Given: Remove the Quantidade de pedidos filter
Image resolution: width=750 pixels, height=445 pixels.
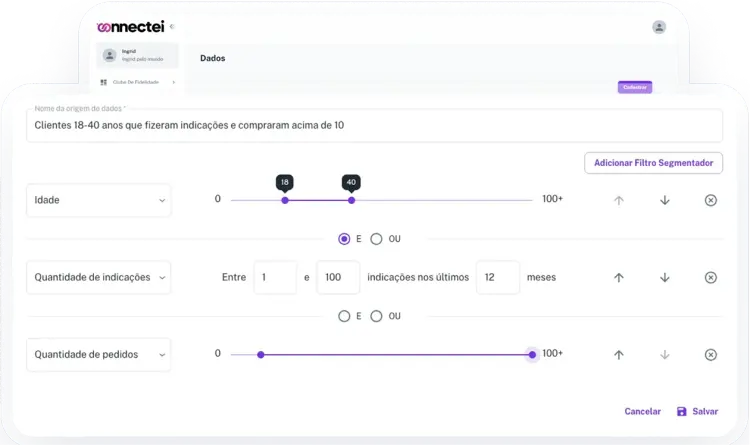Looking at the screenshot, I should (711, 354).
